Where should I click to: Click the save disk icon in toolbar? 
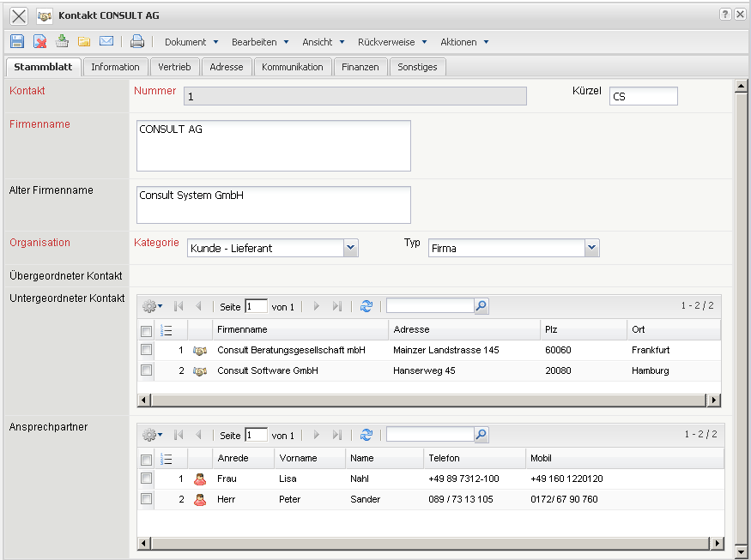(x=17, y=41)
